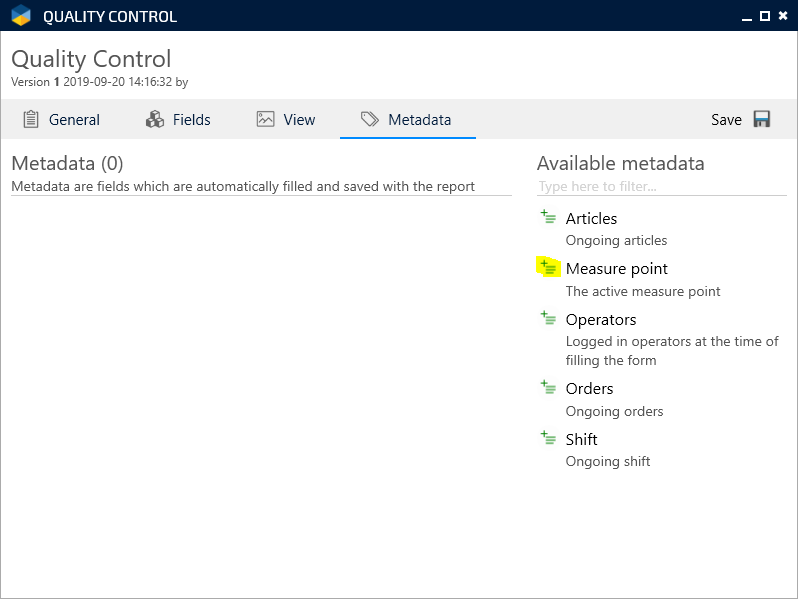The width and height of the screenshot is (799, 599).
Task: Add Operators metadata via its plus icon
Action: point(548,318)
